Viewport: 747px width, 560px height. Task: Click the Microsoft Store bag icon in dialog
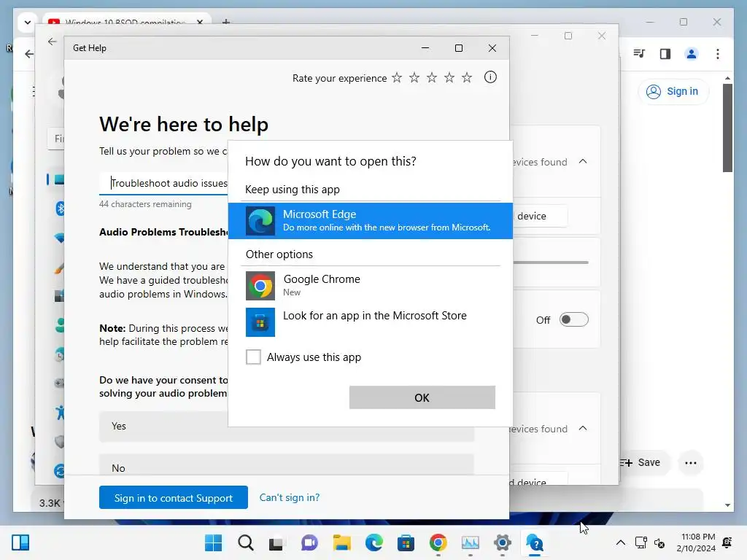click(260, 322)
